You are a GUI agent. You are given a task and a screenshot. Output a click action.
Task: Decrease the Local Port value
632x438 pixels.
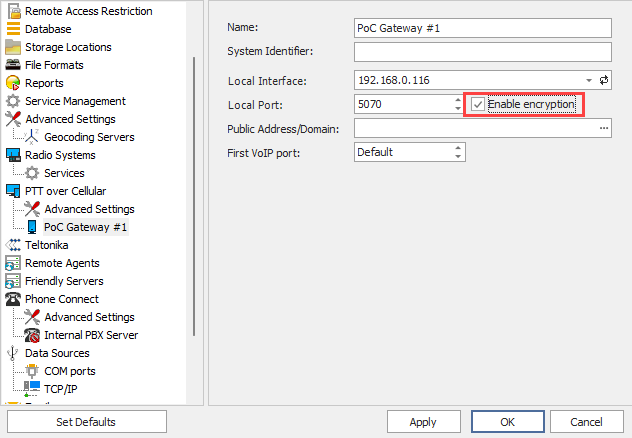(458, 108)
